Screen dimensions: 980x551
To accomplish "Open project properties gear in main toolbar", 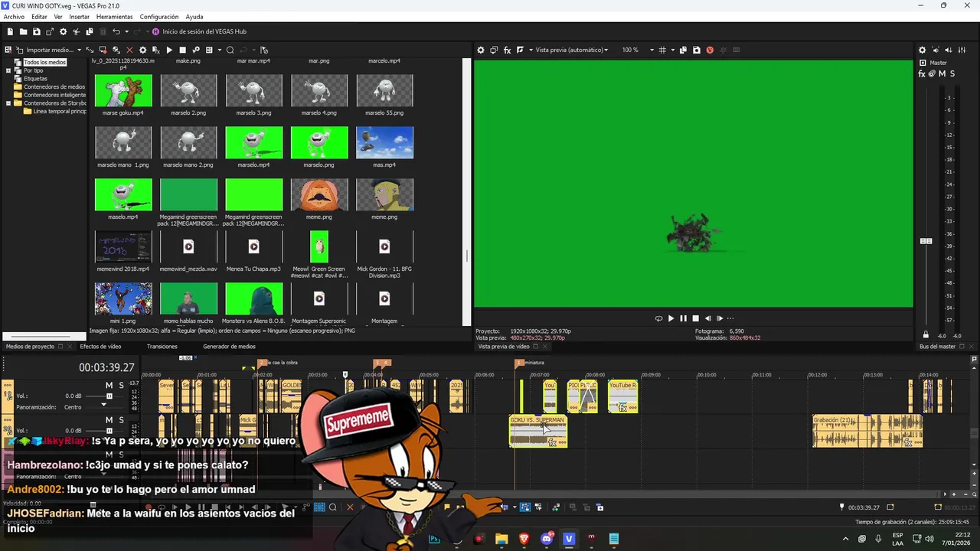I will pyautogui.click(x=63, y=31).
